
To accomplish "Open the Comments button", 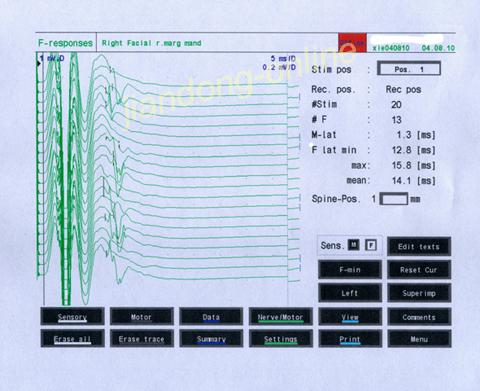I will tap(419, 316).
